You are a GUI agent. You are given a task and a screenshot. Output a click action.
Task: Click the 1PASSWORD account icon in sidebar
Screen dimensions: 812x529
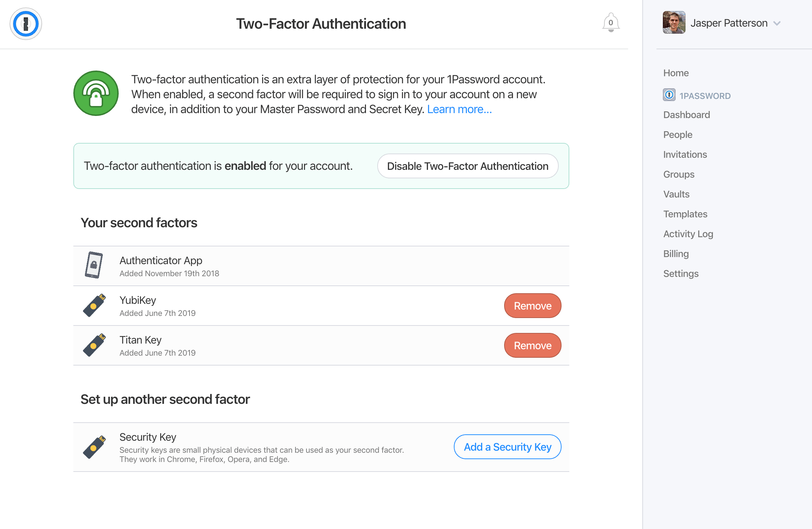click(x=669, y=95)
